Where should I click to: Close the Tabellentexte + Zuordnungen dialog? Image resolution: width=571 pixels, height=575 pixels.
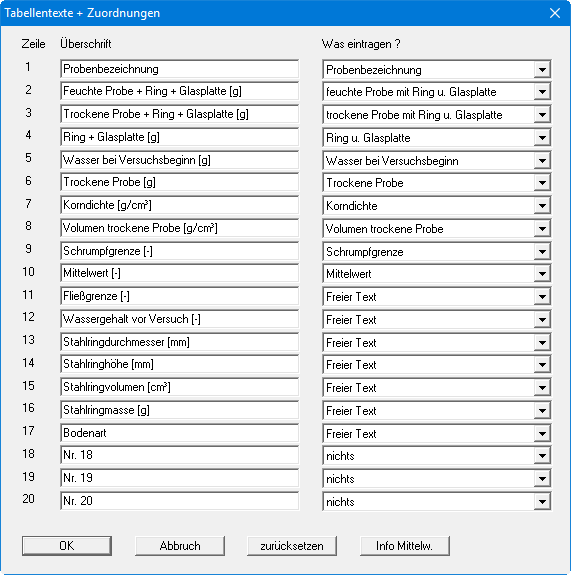pos(555,13)
